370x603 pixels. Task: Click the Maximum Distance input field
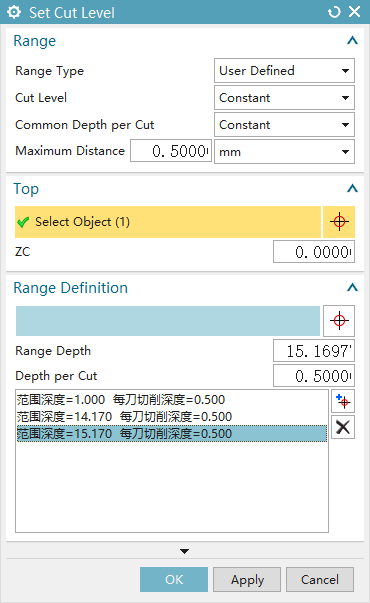[x=171, y=151]
